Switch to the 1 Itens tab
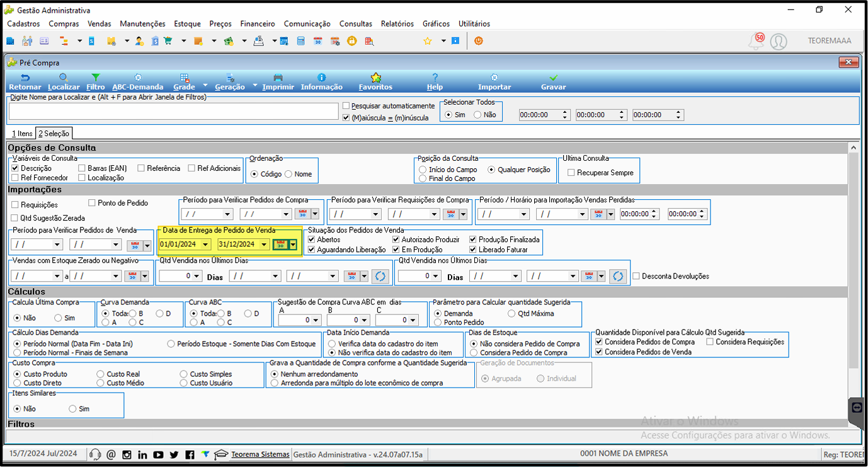Image resolution: width=868 pixels, height=467 pixels. pos(23,134)
